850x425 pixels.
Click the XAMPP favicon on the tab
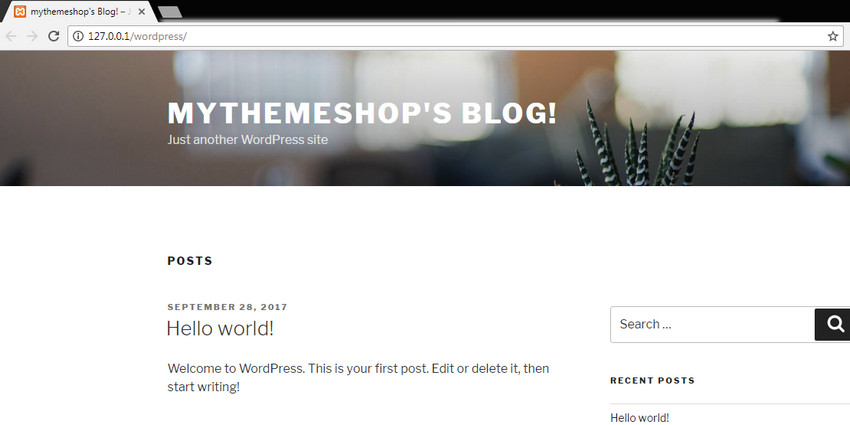coord(20,11)
